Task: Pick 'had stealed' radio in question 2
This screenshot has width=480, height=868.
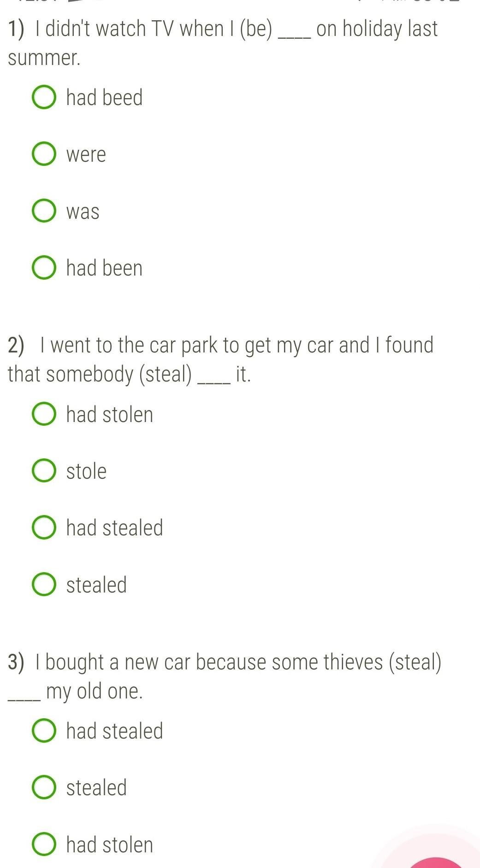Action: coord(44,528)
